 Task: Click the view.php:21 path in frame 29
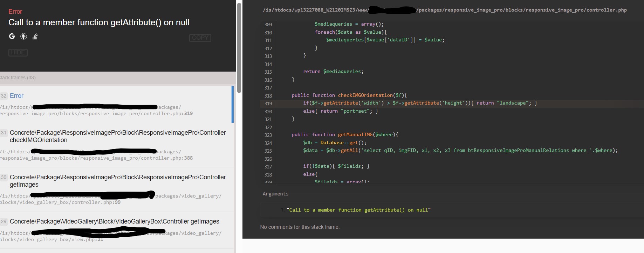[x=52, y=239]
